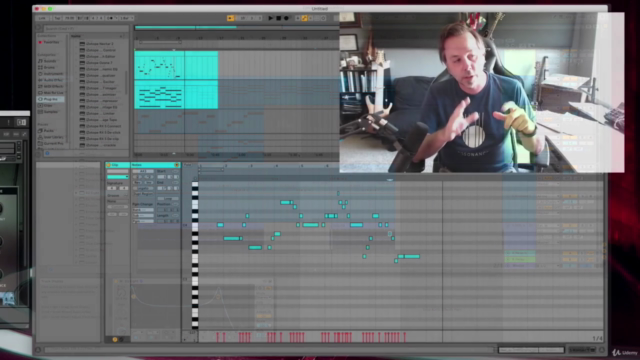Select Clips category in browser
This screenshot has width=640, height=360.
[46, 105]
